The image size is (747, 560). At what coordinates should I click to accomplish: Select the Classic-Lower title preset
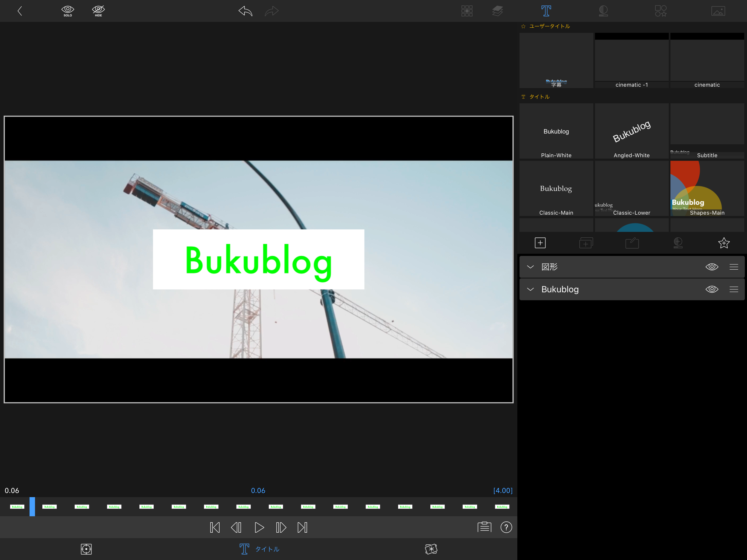[632, 188]
